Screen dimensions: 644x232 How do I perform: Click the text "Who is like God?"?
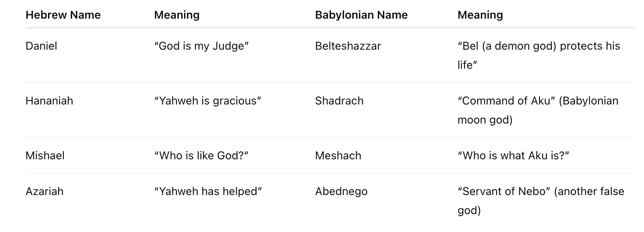pos(201,156)
